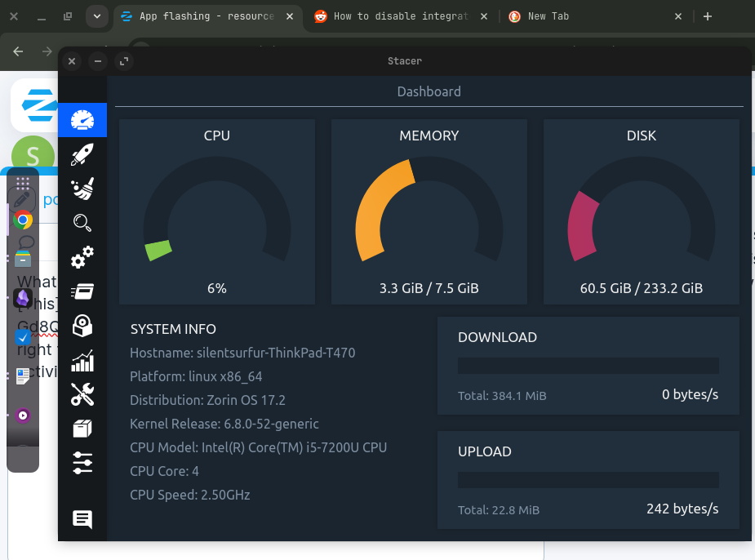Expand the browser tab search dropdown arrow
The width and height of the screenshot is (755, 560).
coord(97,16)
